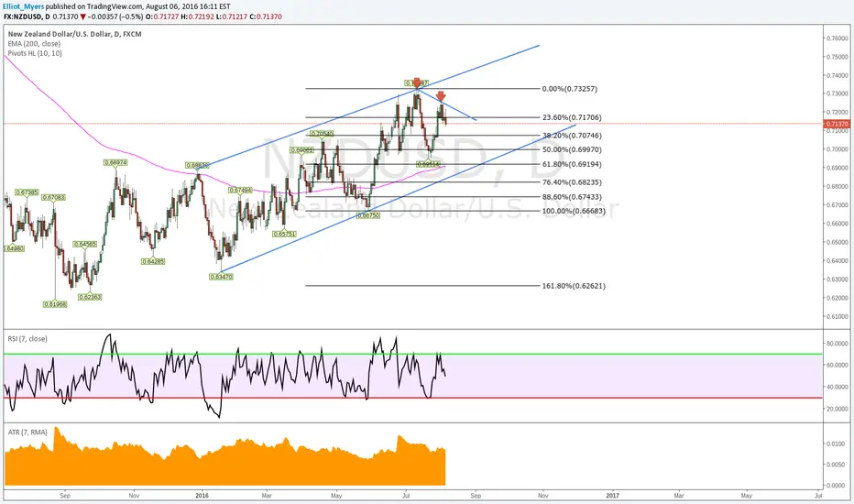Click 0.62000 on the price axis
This screenshot has height=504, width=854.
[838, 298]
